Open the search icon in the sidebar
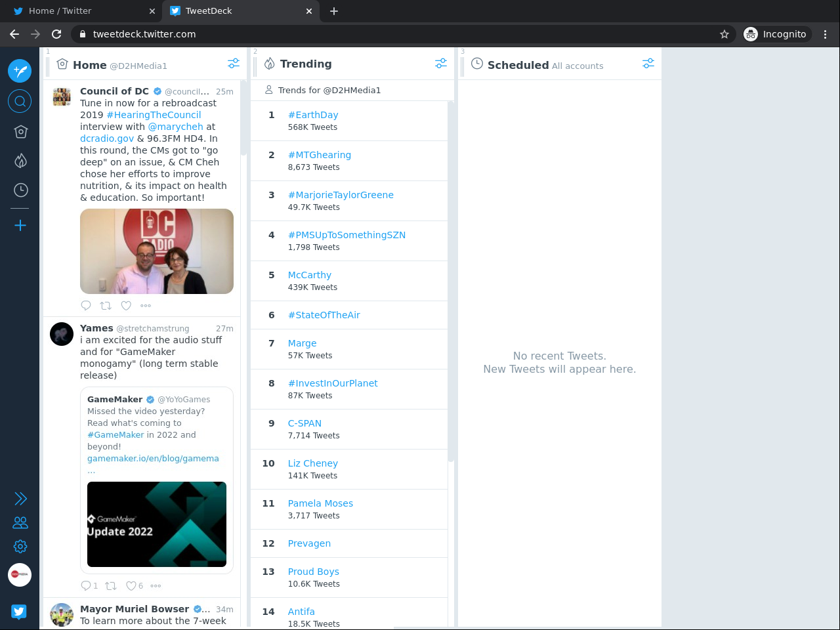Screen dimensions: 840x630 20,101
